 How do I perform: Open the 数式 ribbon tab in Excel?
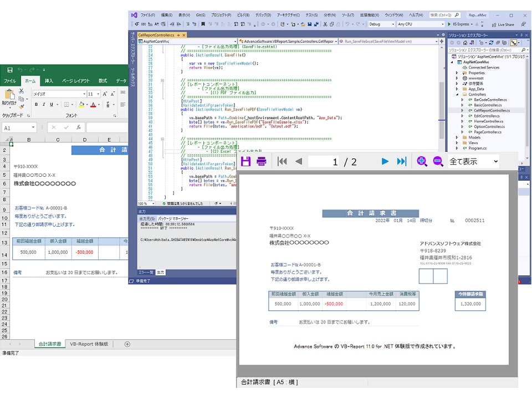click(103, 81)
